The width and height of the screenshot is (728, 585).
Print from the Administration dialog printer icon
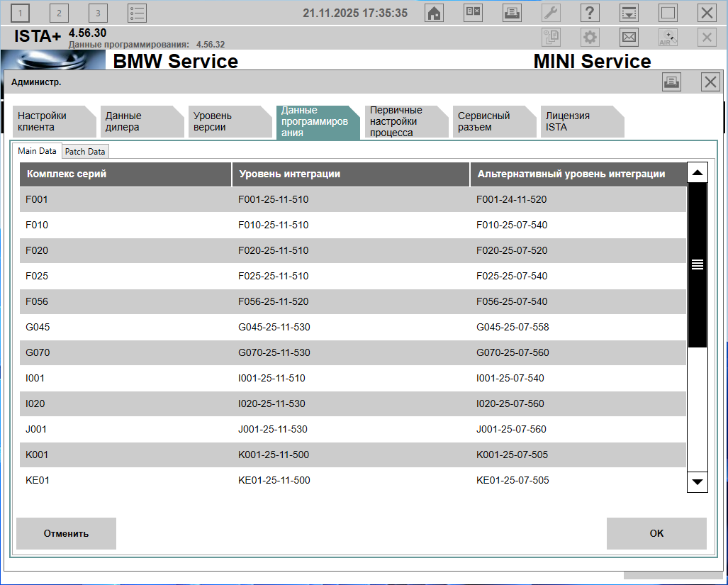(x=671, y=82)
